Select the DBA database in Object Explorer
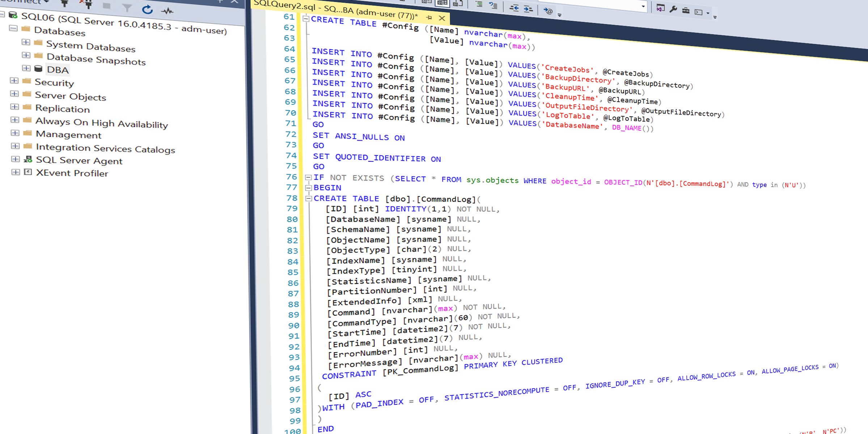This screenshot has height=434, width=868. click(x=58, y=69)
